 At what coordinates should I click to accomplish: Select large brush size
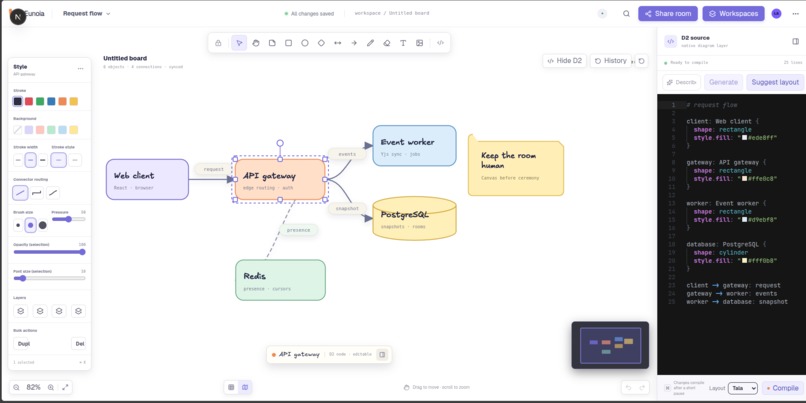pos(43,225)
